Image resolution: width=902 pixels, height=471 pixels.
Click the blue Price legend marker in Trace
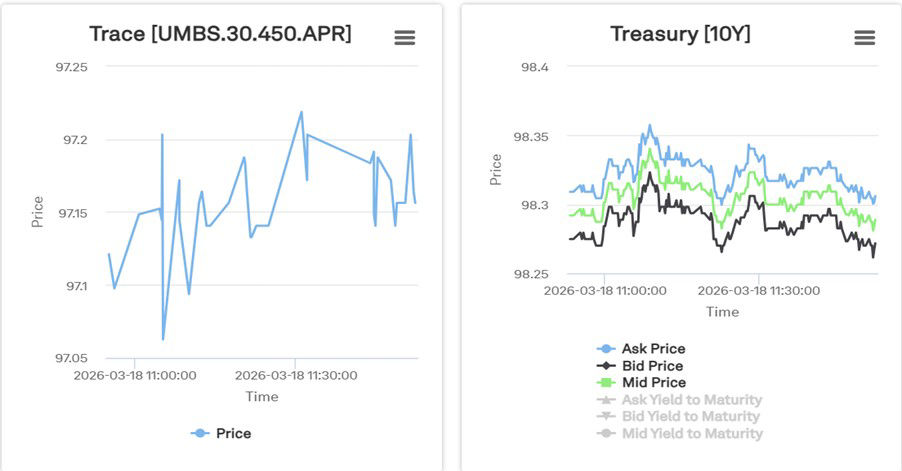click(200, 433)
